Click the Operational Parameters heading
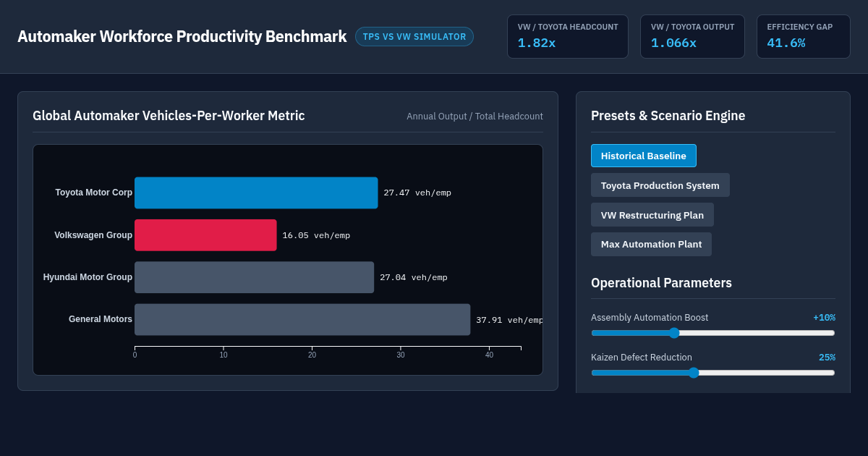The height and width of the screenshot is (456, 868). pyautogui.click(x=661, y=283)
